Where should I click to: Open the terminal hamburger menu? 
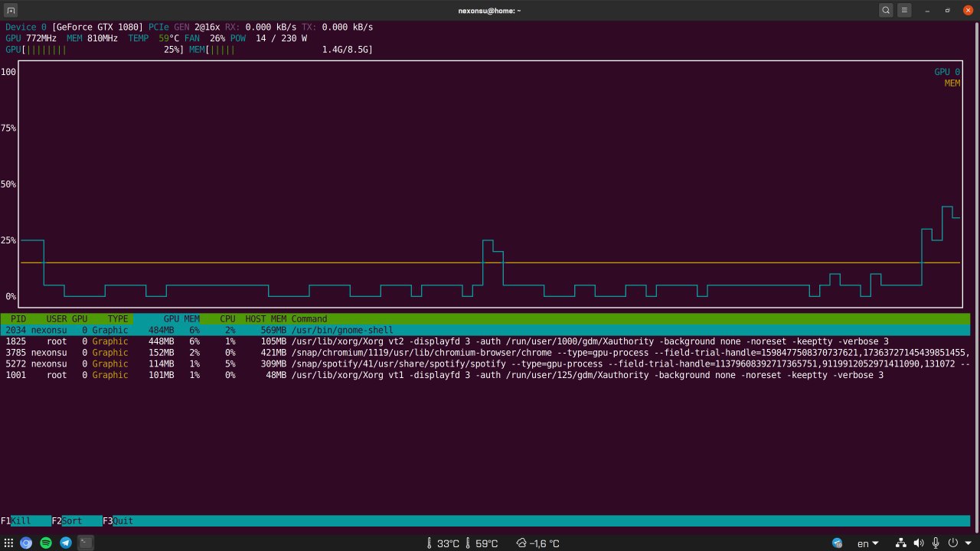(x=904, y=10)
